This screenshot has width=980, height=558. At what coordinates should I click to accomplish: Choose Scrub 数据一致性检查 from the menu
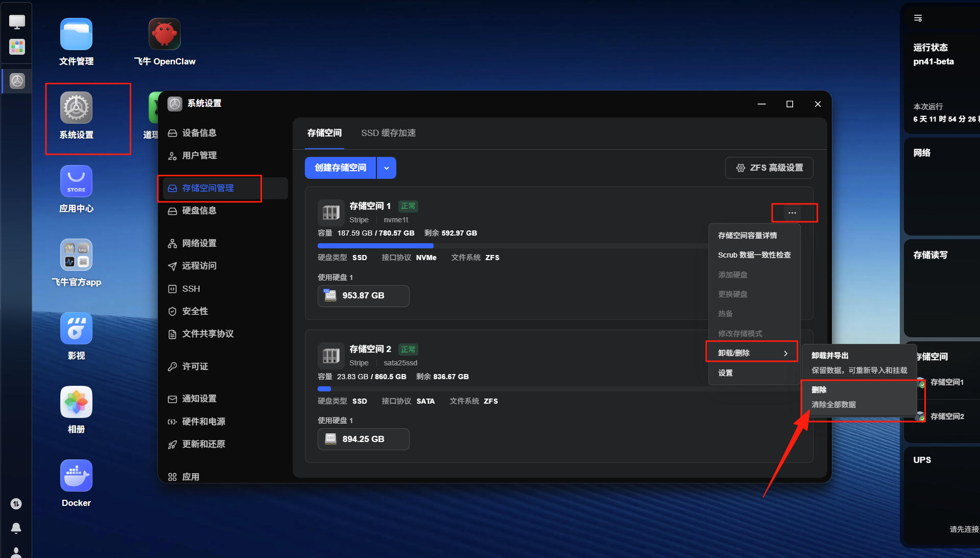754,255
